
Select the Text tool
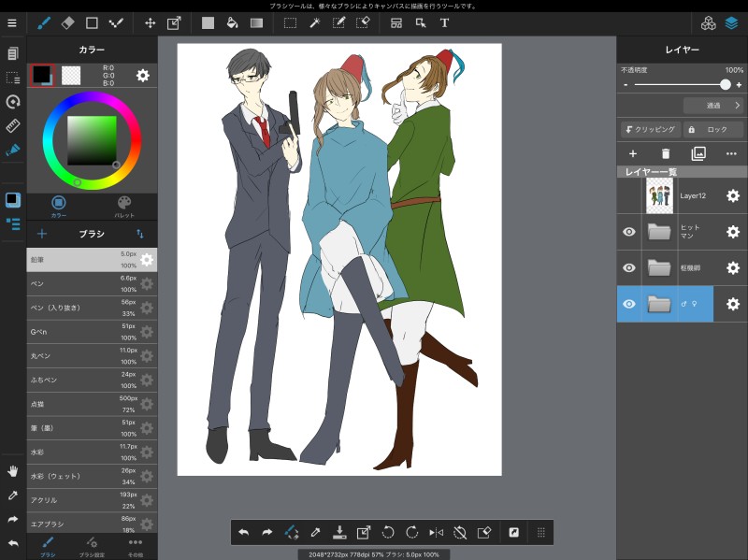click(x=444, y=22)
